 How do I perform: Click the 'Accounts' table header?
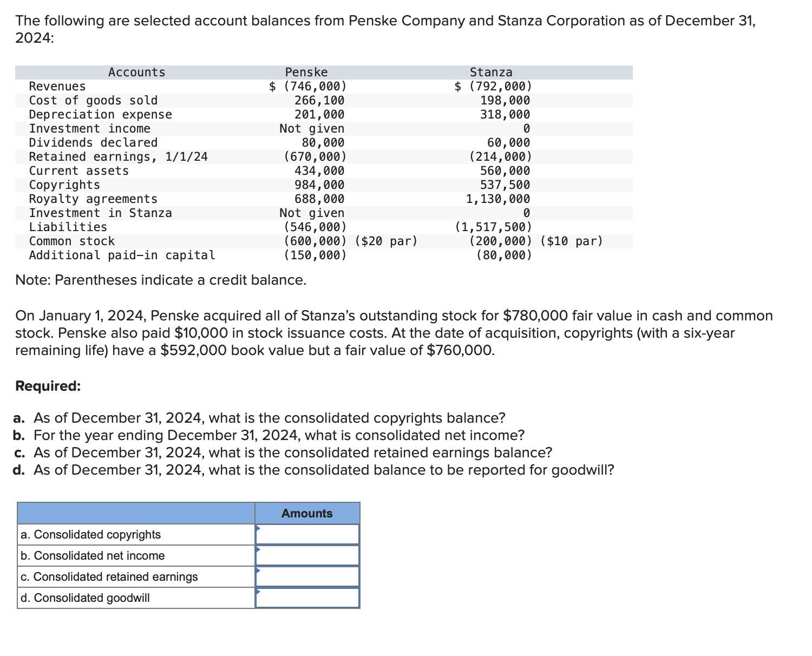136,72
